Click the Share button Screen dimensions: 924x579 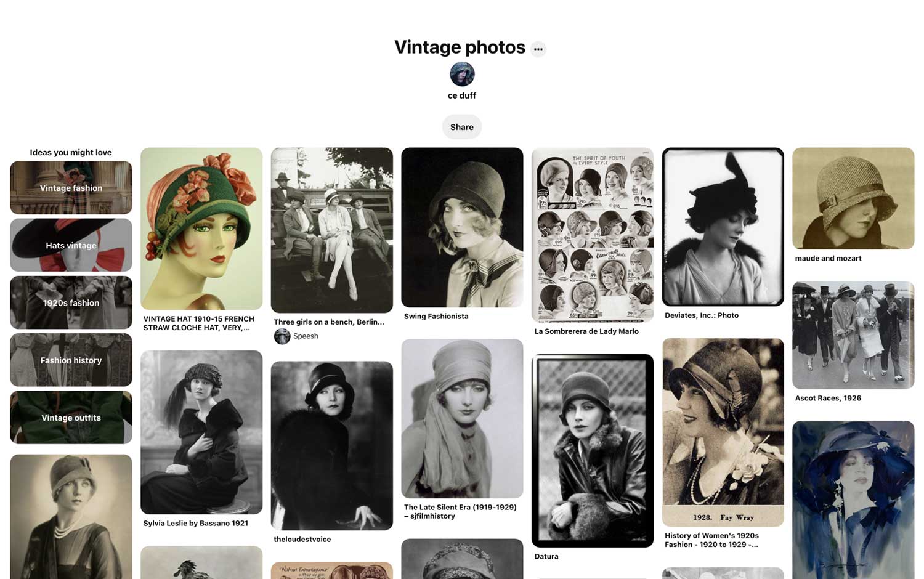click(x=462, y=127)
